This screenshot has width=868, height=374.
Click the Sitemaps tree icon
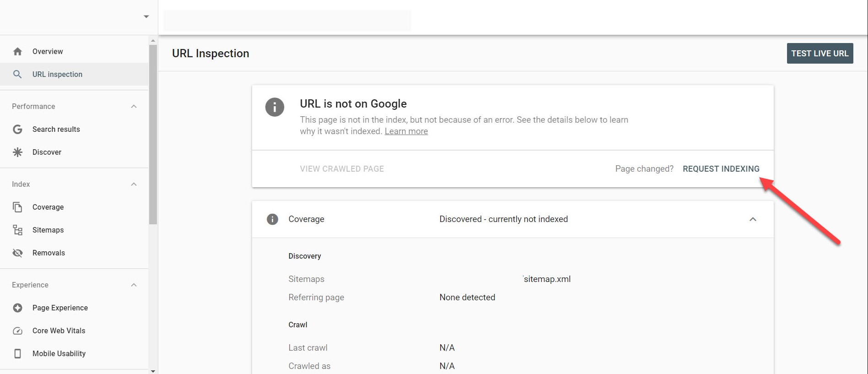coord(17,230)
